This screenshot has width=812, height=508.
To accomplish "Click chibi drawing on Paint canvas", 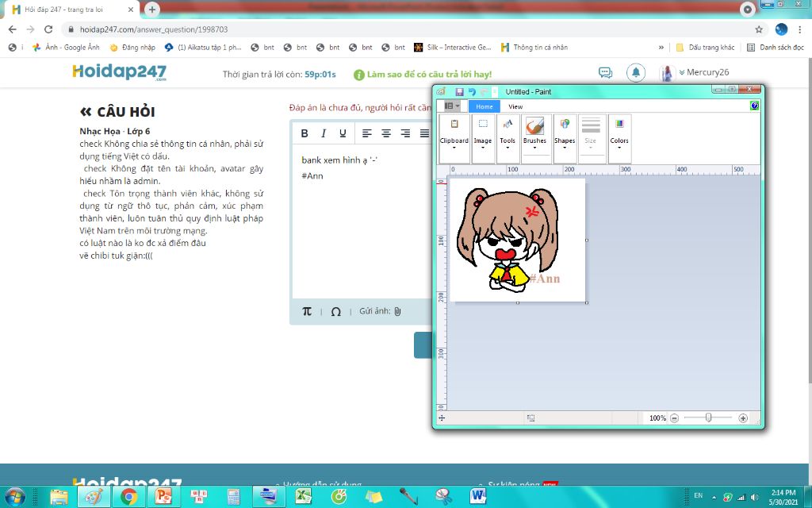I will point(507,240).
